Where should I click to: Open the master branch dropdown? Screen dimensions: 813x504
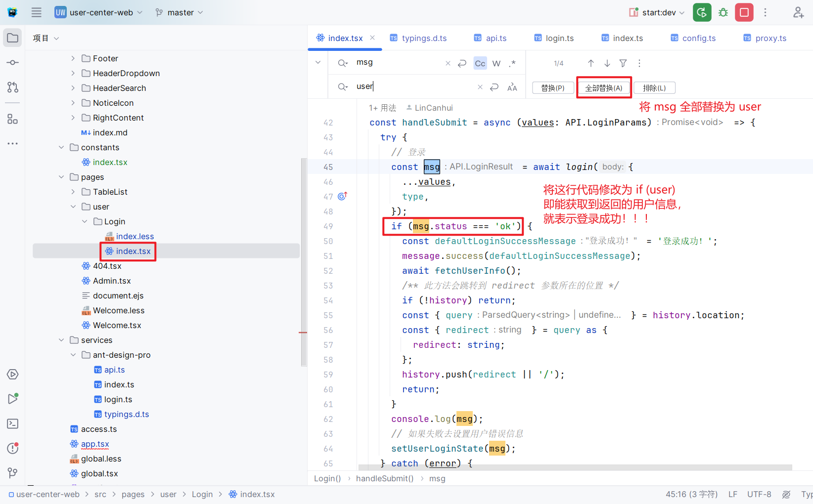(x=179, y=12)
